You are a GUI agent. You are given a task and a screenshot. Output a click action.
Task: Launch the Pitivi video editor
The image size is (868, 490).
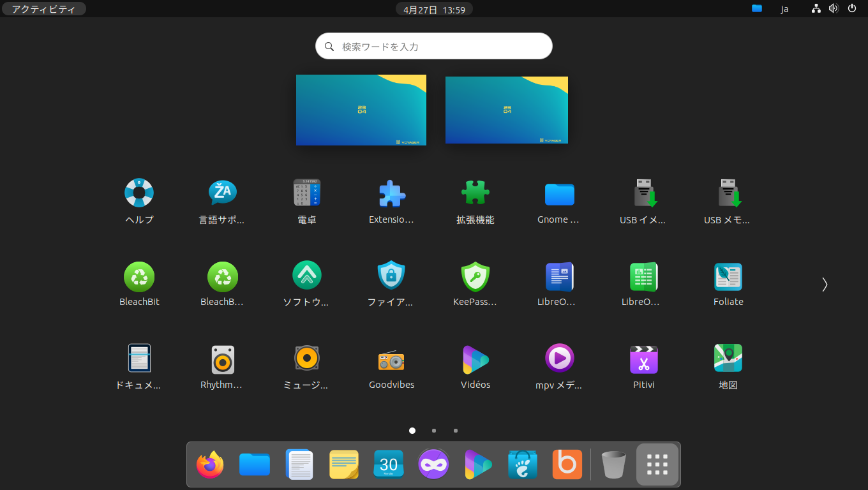643,359
